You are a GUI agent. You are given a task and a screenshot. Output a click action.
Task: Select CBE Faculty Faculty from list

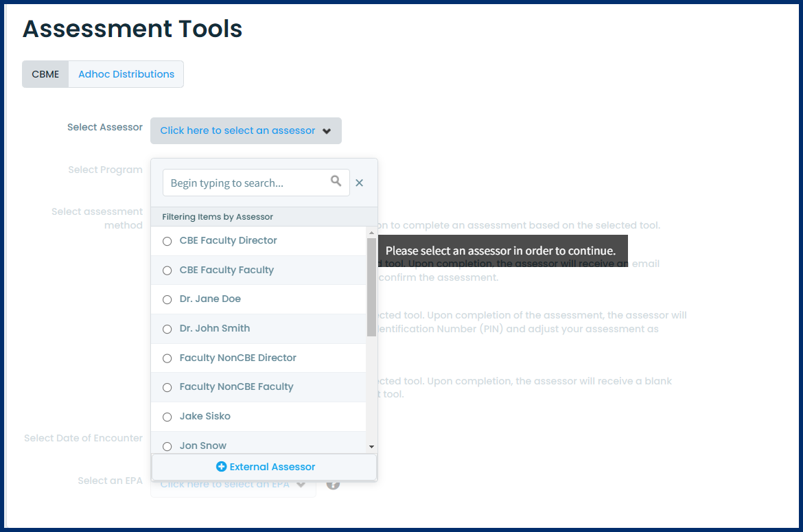point(226,270)
